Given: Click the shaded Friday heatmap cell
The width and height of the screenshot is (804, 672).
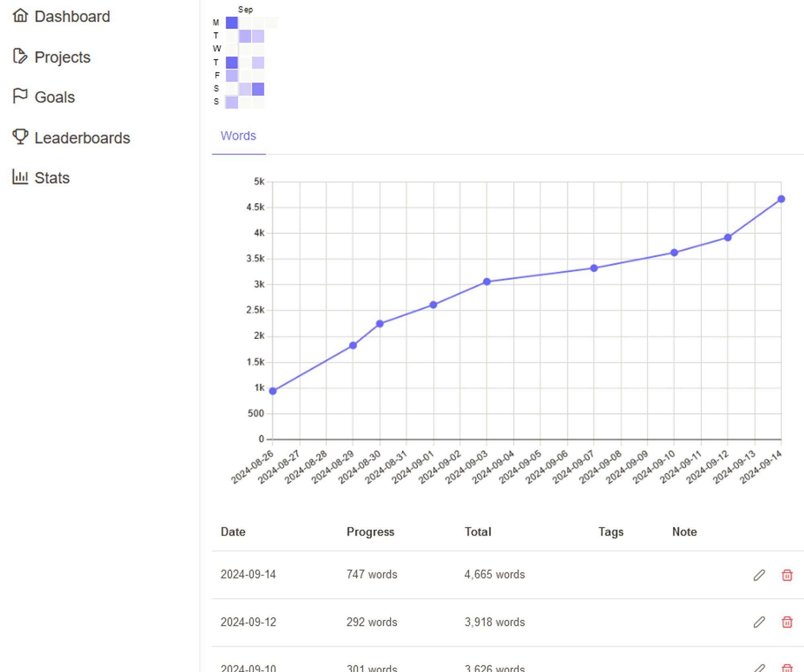Looking at the screenshot, I should click(x=232, y=76).
